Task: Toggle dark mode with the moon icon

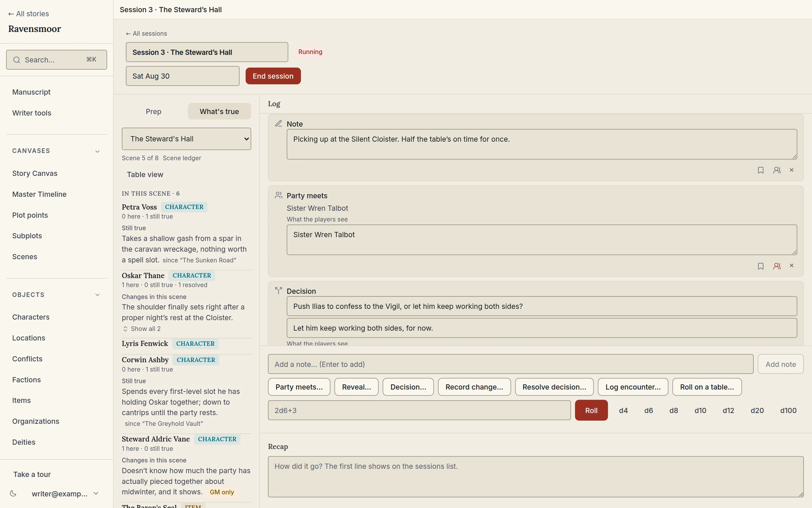Action: point(13,493)
